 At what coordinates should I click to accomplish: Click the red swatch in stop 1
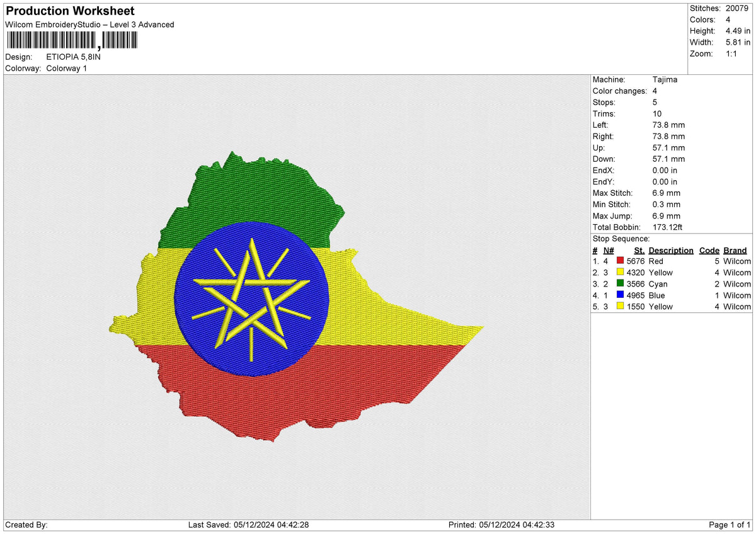pyautogui.click(x=620, y=261)
